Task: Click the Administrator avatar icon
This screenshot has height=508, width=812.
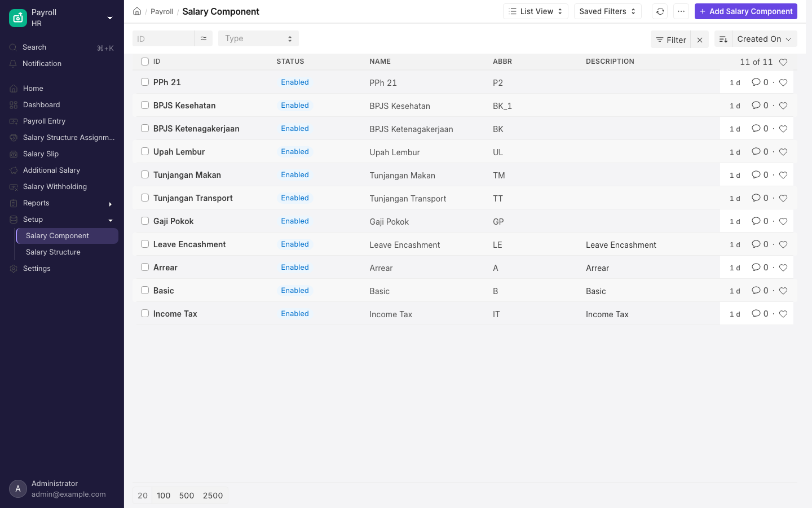Action: (x=18, y=489)
